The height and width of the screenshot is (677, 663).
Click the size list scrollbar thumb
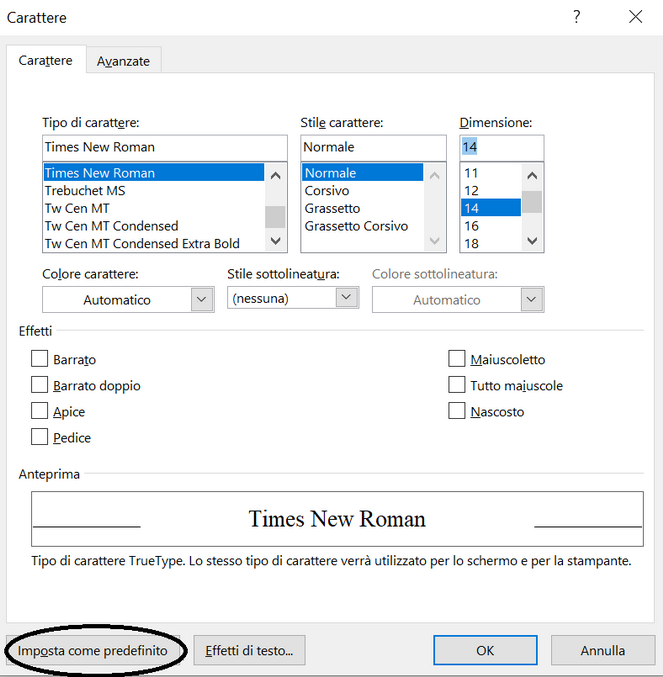(532, 202)
